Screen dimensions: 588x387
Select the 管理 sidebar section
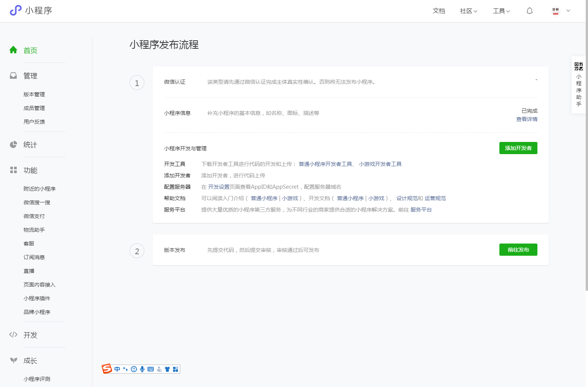point(30,76)
